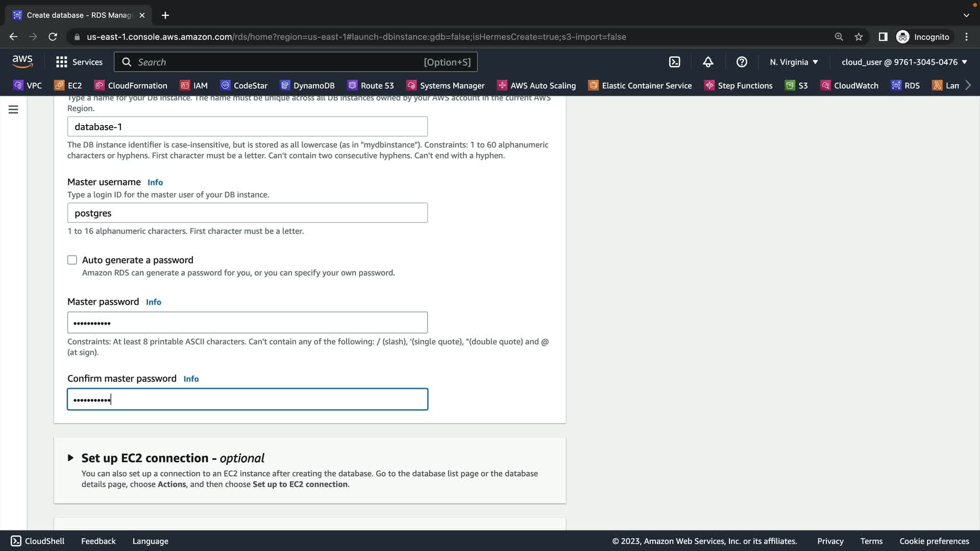Open the side navigation hamburger menu
This screenshot has height=551, width=980.
(x=13, y=110)
